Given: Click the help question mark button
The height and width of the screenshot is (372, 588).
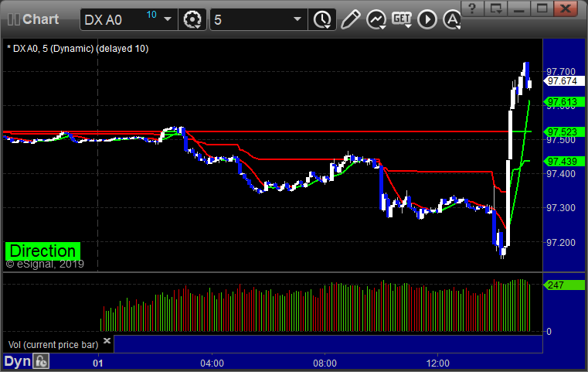Looking at the screenshot, I should click(472, 9).
